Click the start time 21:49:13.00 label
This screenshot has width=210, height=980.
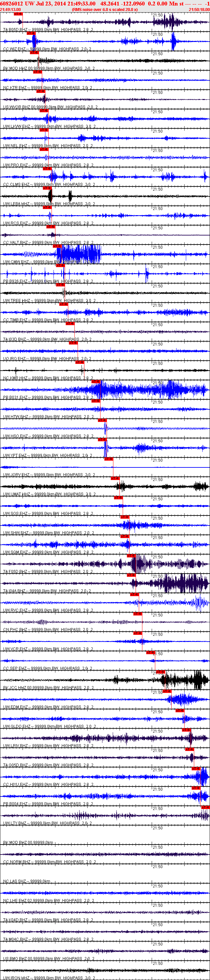[10, 9]
